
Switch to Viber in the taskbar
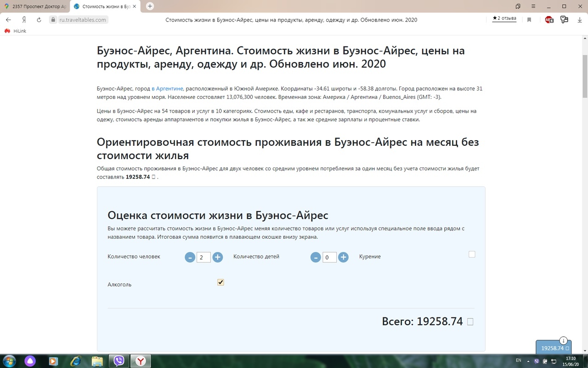(x=119, y=361)
